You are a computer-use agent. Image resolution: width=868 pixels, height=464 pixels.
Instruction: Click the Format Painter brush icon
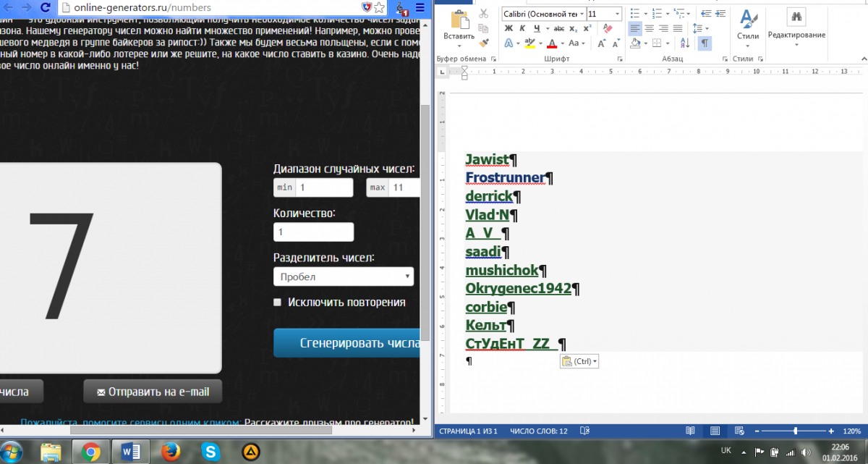(484, 43)
